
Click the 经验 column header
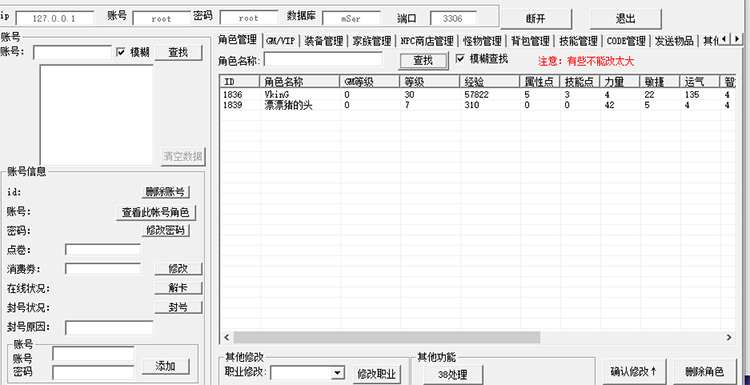tap(490, 82)
